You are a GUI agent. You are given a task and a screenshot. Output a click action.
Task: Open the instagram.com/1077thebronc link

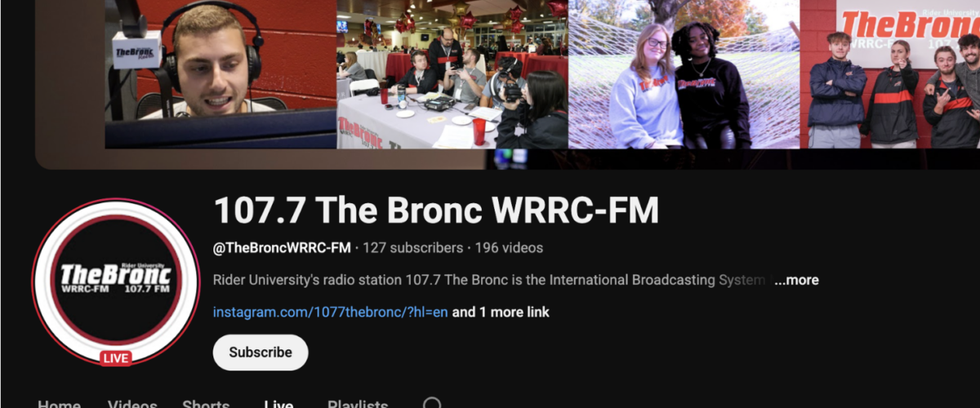coord(330,312)
